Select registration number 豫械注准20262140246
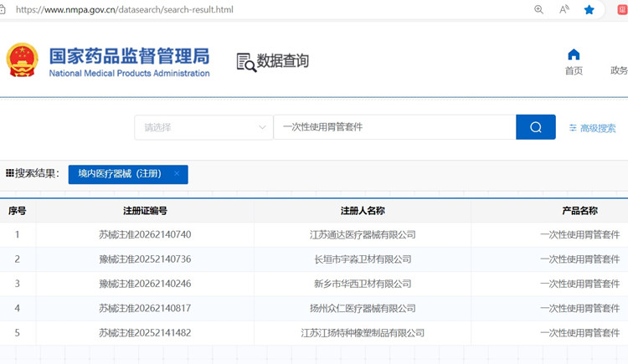The width and height of the screenshot is (628, 364). pyautogui.click(x=145, y=284)
